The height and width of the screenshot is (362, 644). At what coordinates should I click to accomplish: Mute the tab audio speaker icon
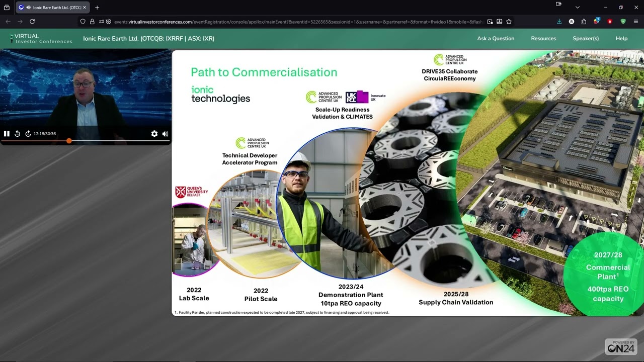[29, 8]
